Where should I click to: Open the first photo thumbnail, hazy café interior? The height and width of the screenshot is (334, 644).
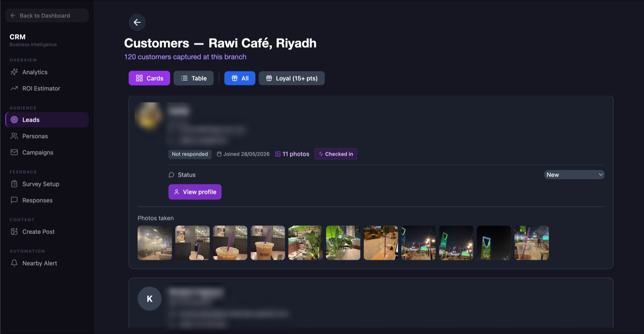[155, 243]
